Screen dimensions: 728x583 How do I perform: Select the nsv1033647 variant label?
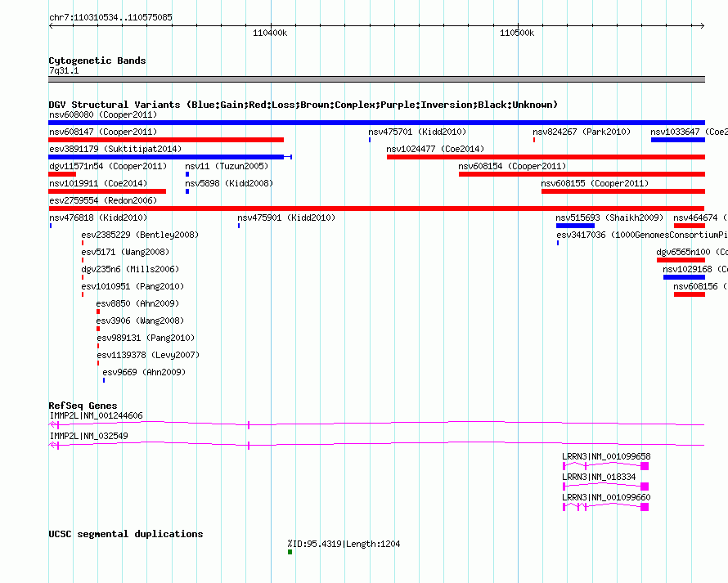click(x=689, y=132)
